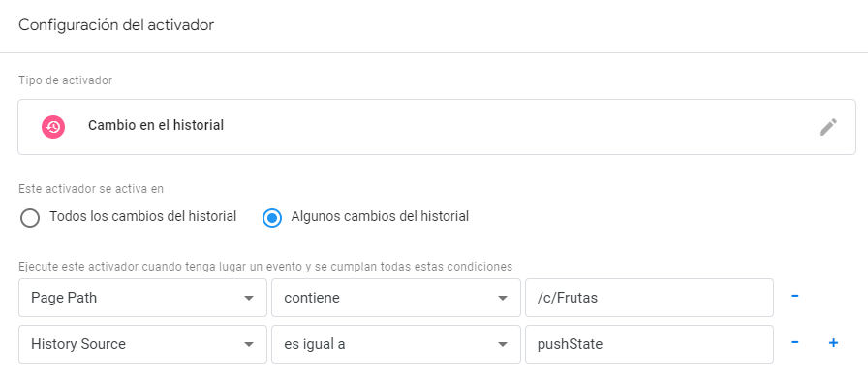This screenshot has height=384, width=868.
Task: Click the 'Cambio en el historial' trigger type box
Action: coord(437,127)
